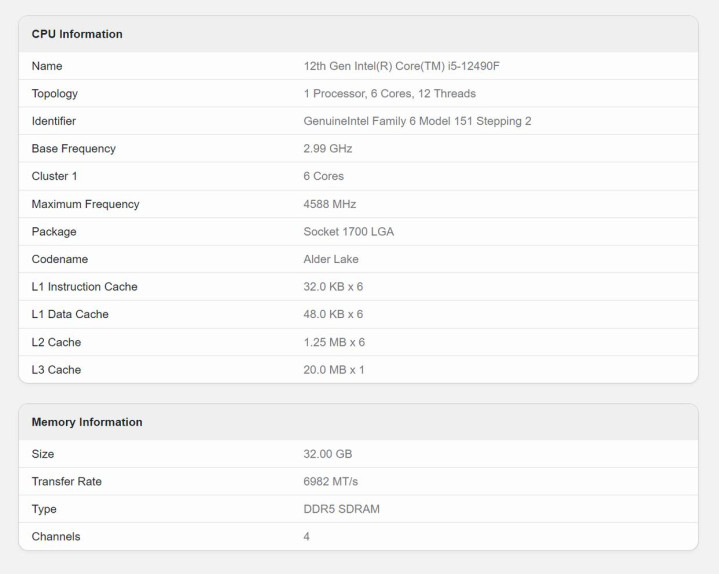Select the '6982 MT/s' value

click(331, 481)
